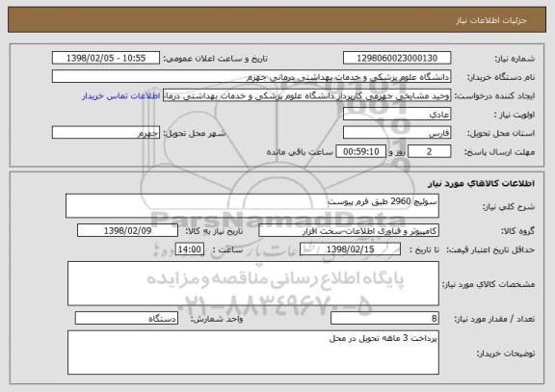555x392 pixels.
Task: Click the time field showing 14:00
Action: click(190, 249)
